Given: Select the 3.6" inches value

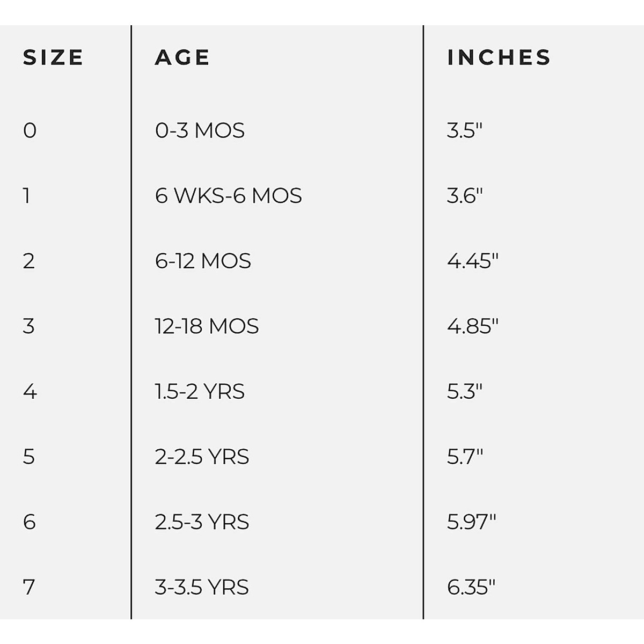Looking at the screenshot, I should coord(465,196).
